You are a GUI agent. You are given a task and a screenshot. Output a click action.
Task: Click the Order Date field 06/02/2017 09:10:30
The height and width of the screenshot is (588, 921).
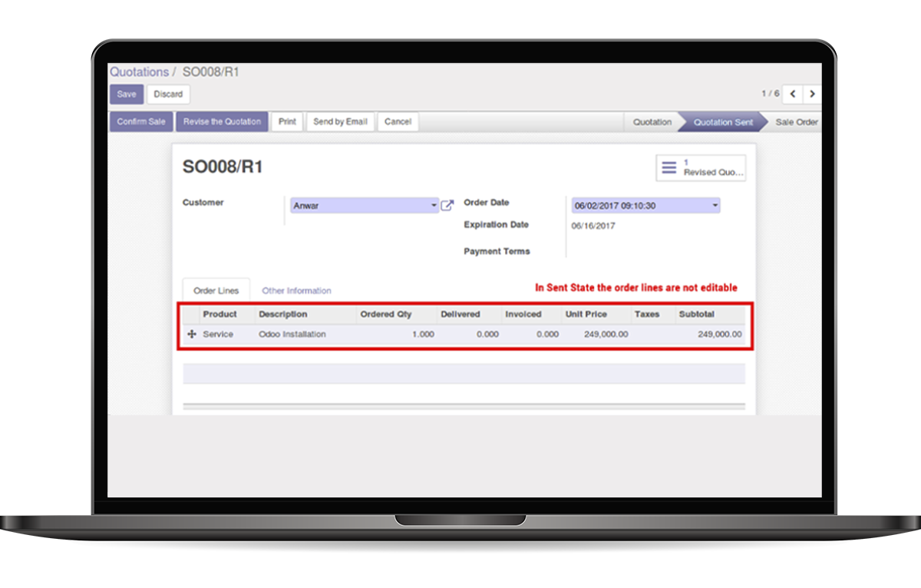(x=646, y=206)
